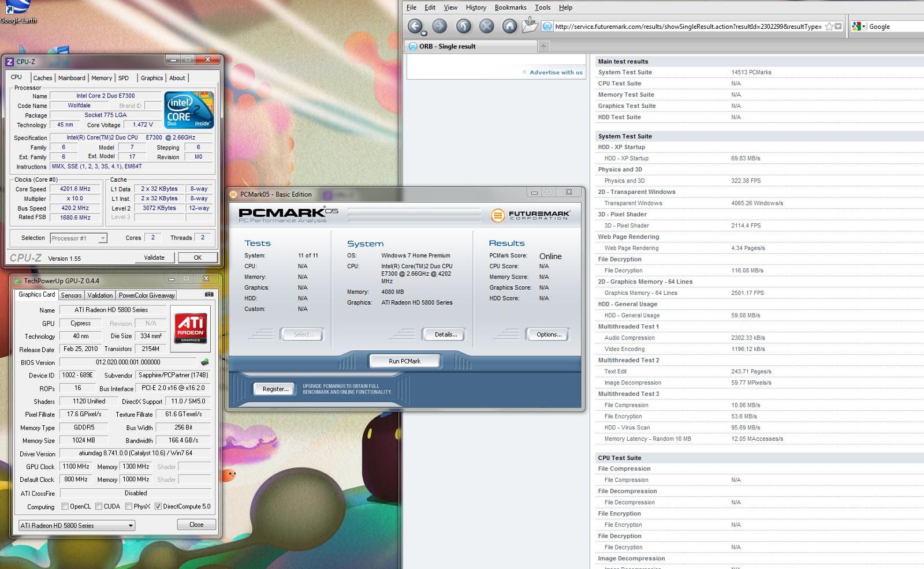Screen dimensions: 924x569
Task: Click the Options... button in PCMark05
Action: click(x=549, y=335)
